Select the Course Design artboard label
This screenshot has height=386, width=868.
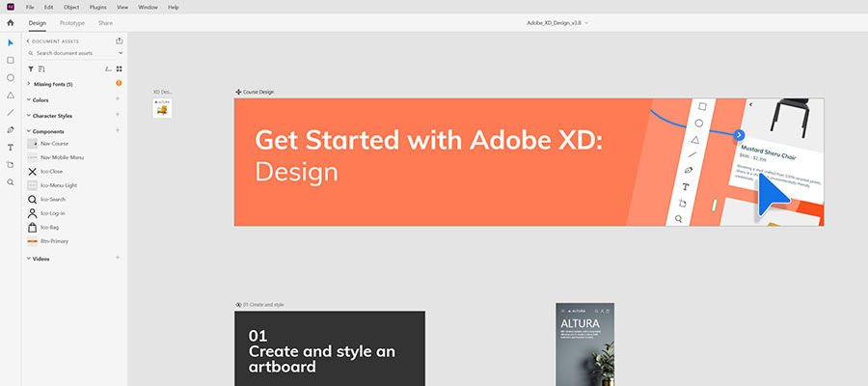(x=258, y=92)
